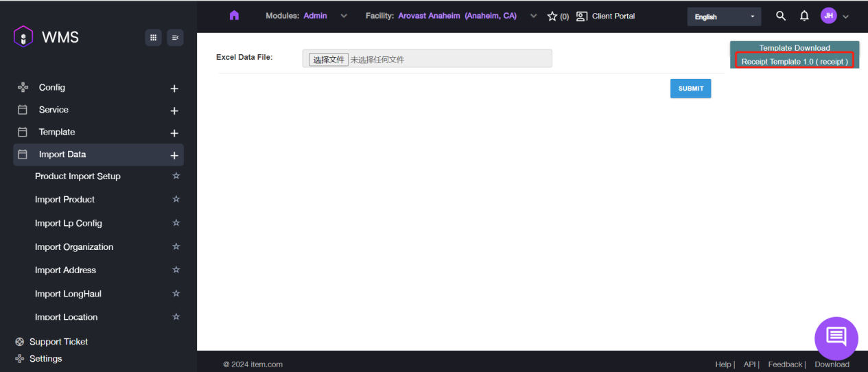Click the JH user avatar
This screenshot has width=868, height=372.
click(x=828, y=16)
